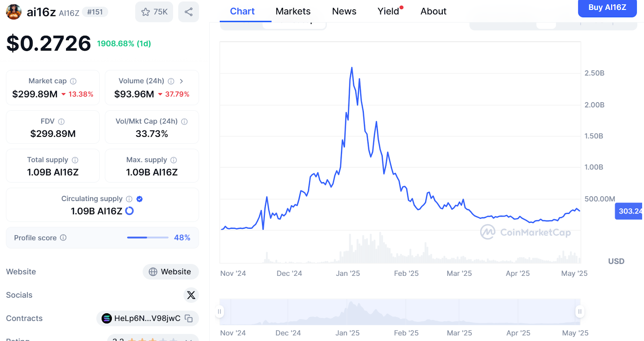Click the 1908.68% (1d) change text
Screen dimensions: 644x341
(124, 43)
